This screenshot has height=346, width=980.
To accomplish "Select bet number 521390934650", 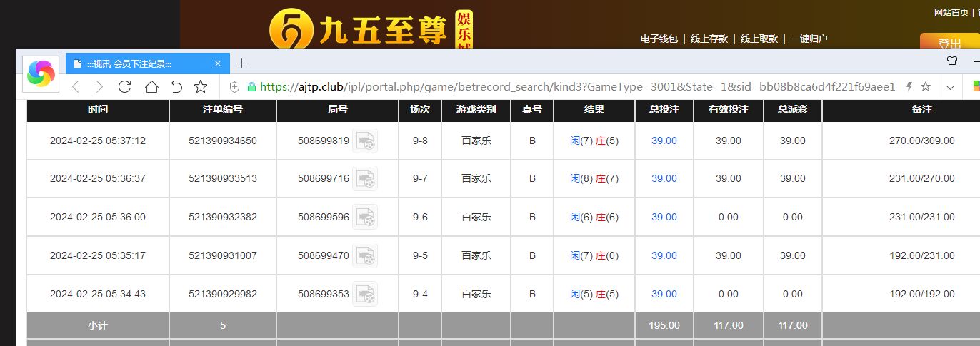I will (223, 141).
